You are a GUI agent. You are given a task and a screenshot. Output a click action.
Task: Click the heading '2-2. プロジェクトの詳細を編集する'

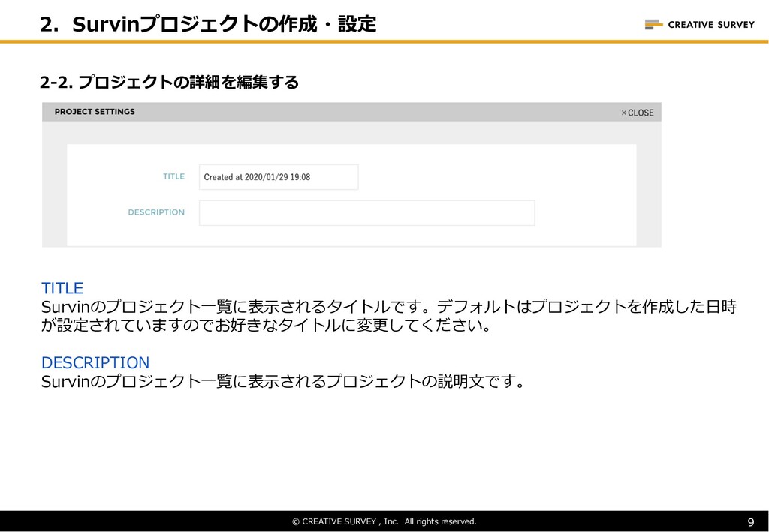point(169,82)
